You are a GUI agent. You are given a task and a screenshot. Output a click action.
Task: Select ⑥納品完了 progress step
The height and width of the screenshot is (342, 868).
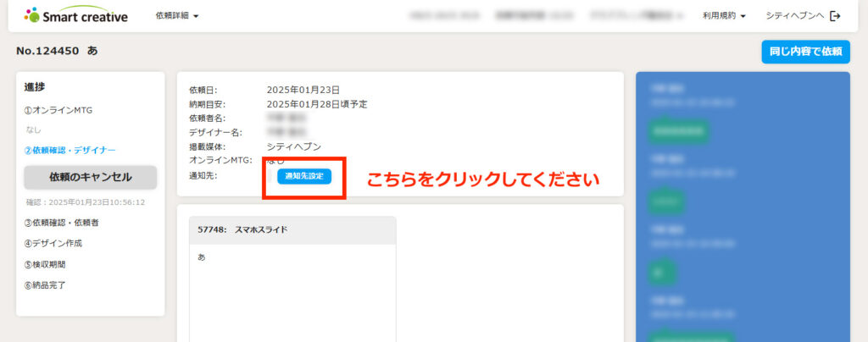(x=45, y=285)
